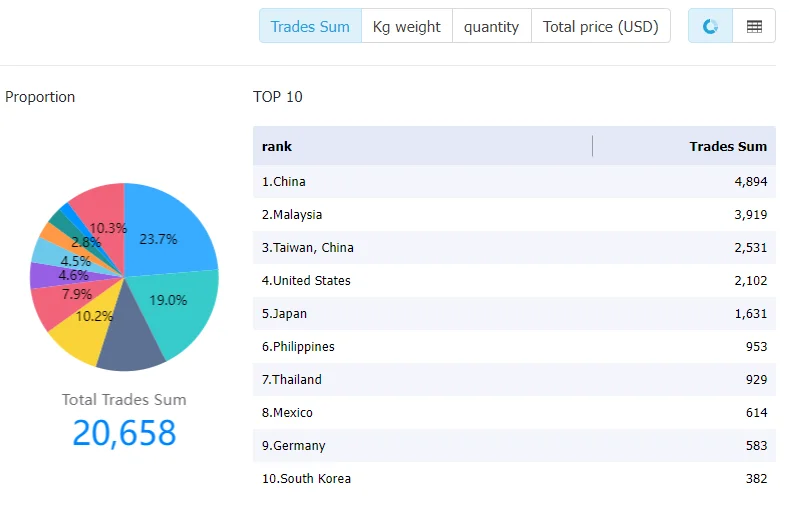Screen dimensions: 789x505
Task: Click the 9.Germany row label
Action: pyautogui.click(x=293, y=446)
